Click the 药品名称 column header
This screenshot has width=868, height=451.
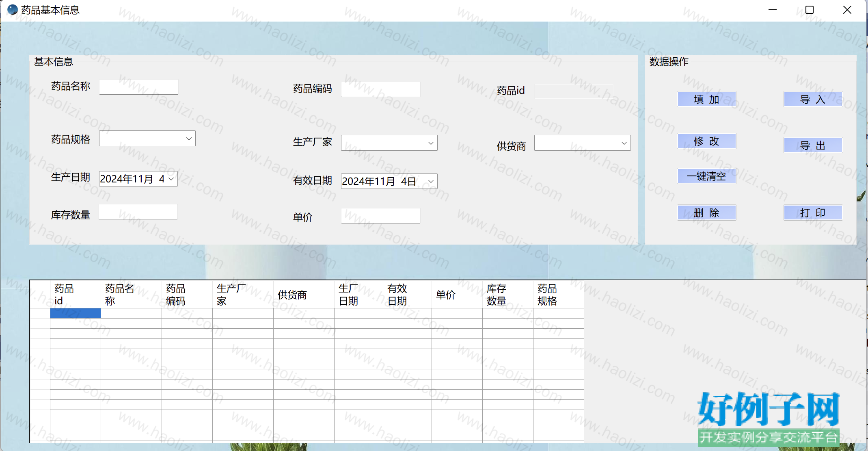pos(131,295)
